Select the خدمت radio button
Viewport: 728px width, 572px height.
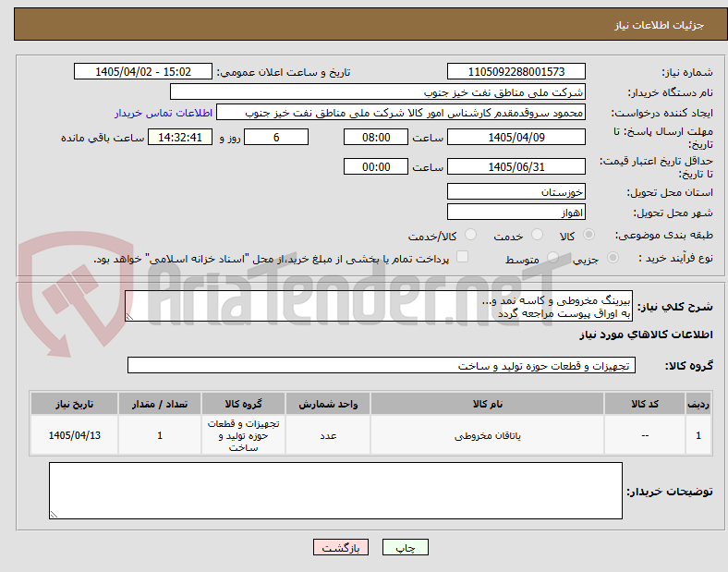click(x=537, y=235)
